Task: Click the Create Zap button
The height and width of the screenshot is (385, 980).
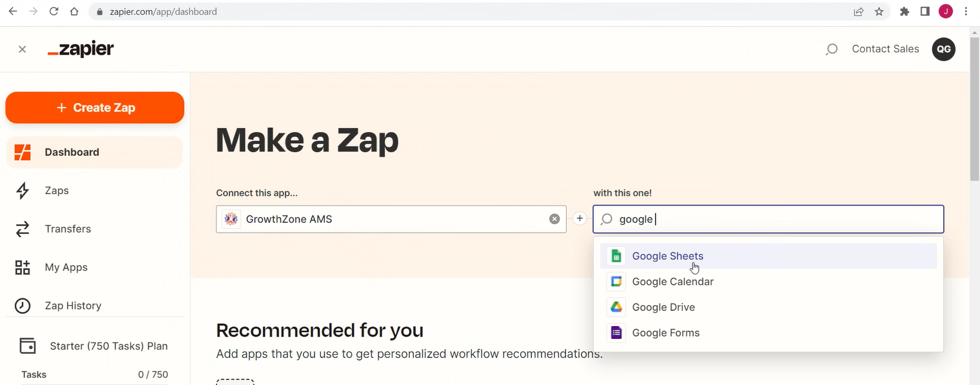Action: pyautogui.click(x=95, y=107)
